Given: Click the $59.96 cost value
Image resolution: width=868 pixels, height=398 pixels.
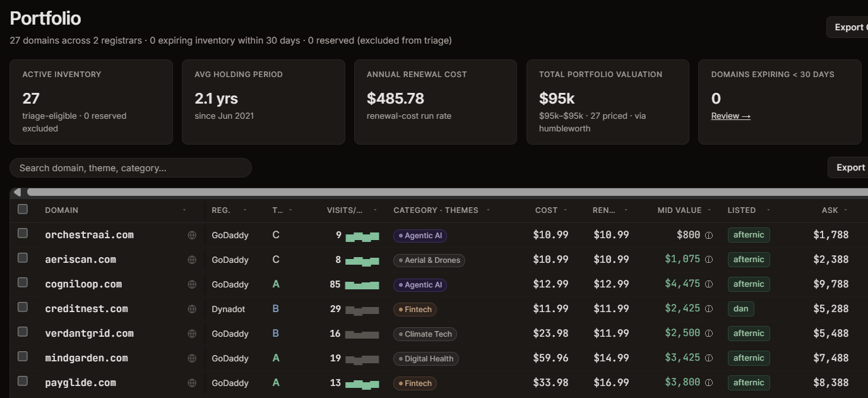Looking at the screenshot, I should (550, 358).
